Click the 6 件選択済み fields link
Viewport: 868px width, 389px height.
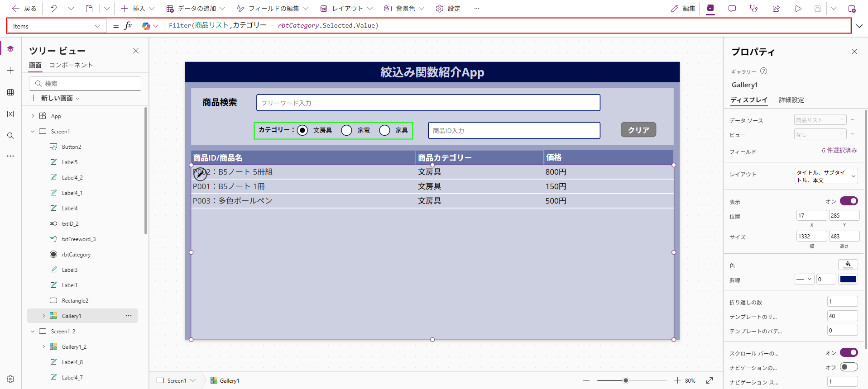(x=839, y=151)
